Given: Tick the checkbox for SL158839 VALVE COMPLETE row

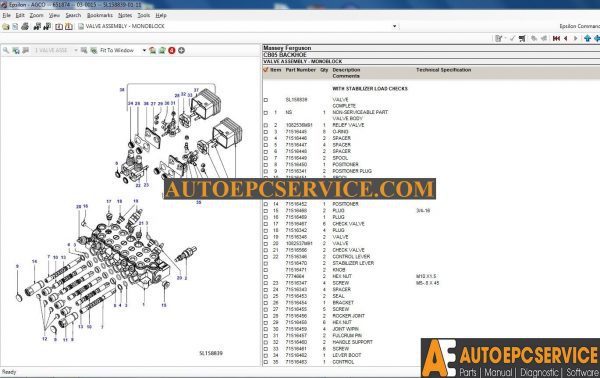Looking at the screenshot, I should coord(266,100).
